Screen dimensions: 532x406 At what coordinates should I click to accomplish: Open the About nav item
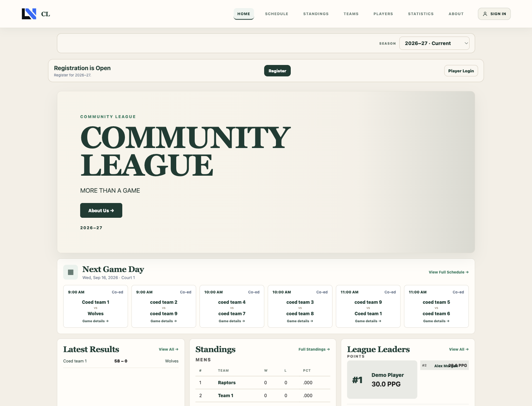[x=456, y=14]
